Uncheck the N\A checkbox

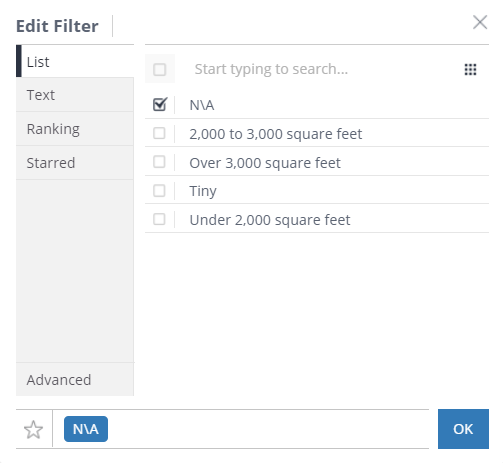[x=160, y=104]
